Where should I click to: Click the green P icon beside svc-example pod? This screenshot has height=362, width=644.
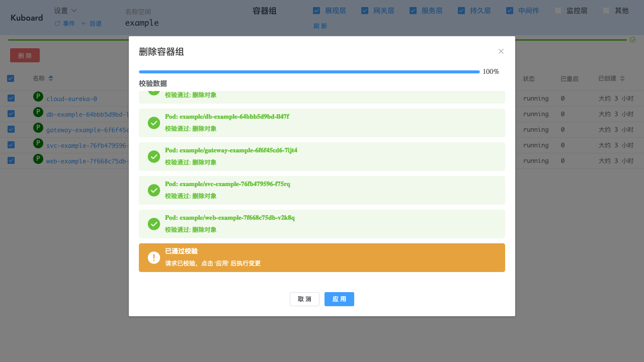pos(38,144)
